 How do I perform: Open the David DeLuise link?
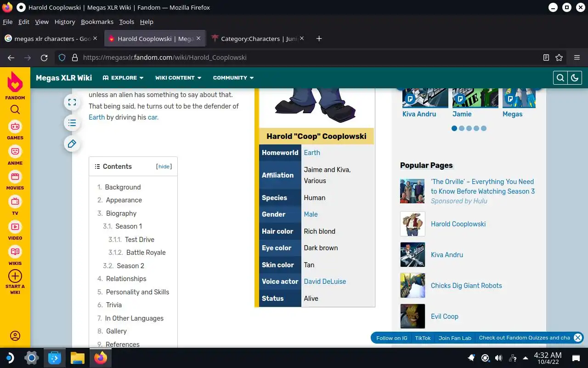[325, 282]
